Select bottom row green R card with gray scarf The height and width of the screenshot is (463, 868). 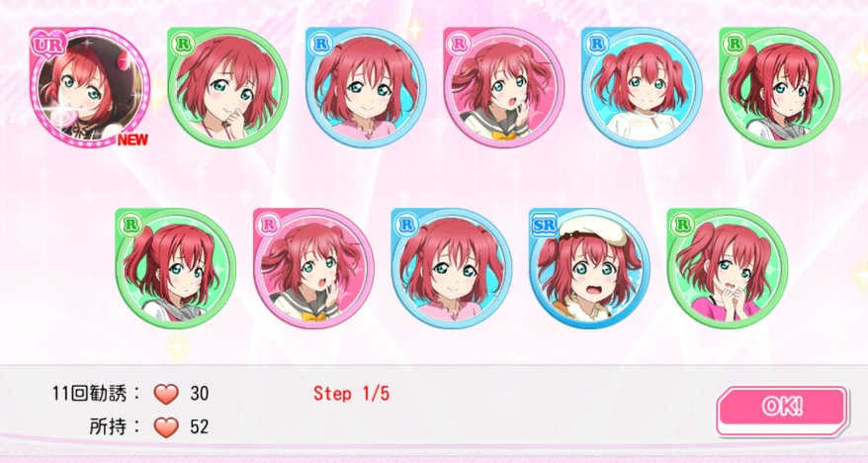pos(176,269)
